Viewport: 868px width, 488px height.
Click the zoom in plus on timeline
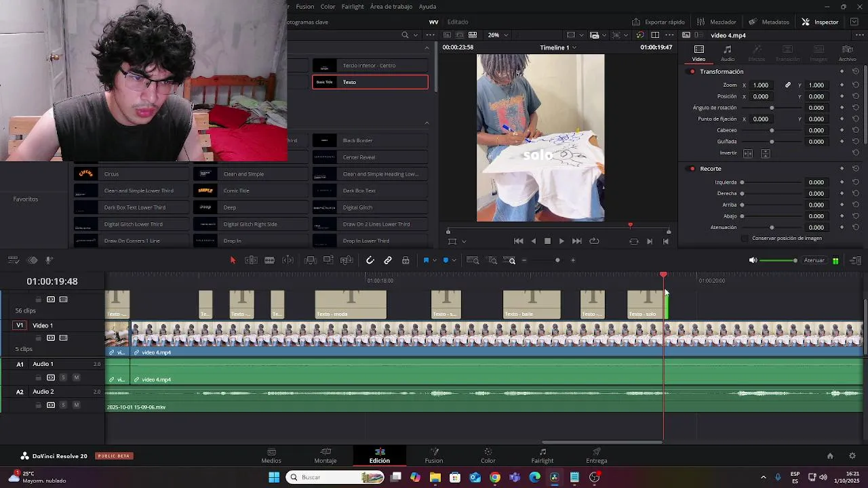point(573,260)
